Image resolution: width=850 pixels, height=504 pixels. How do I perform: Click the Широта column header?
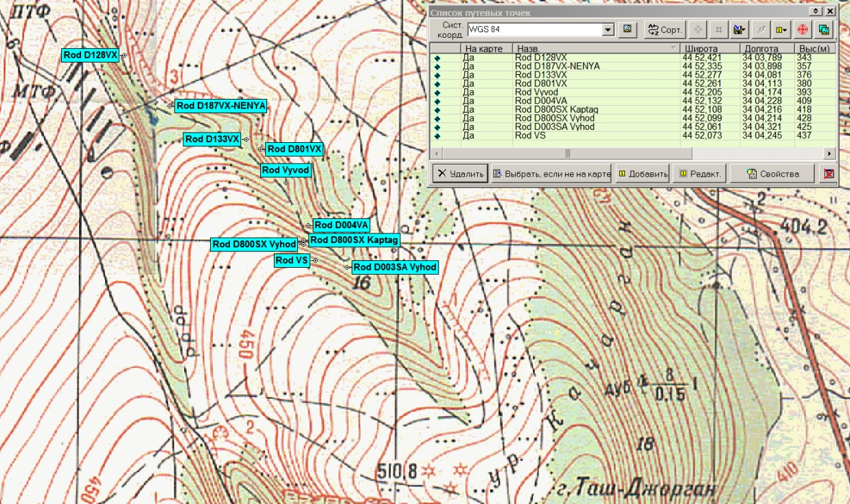(710, 49)
